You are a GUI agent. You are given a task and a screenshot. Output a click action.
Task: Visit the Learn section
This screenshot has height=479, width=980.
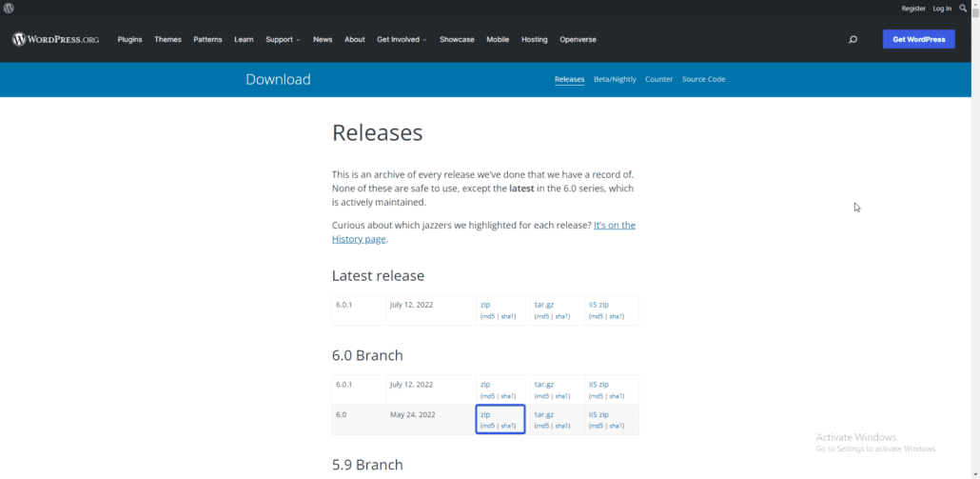point(244,39)
